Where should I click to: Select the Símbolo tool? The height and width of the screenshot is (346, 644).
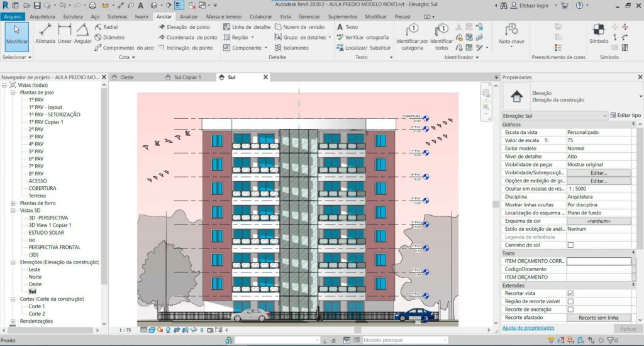[599, 34]
